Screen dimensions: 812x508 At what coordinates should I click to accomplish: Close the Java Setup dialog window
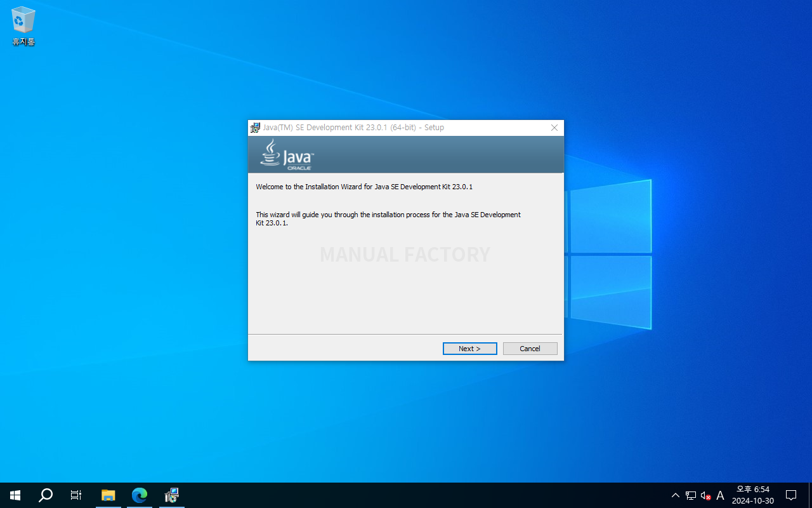coord(554,128)
